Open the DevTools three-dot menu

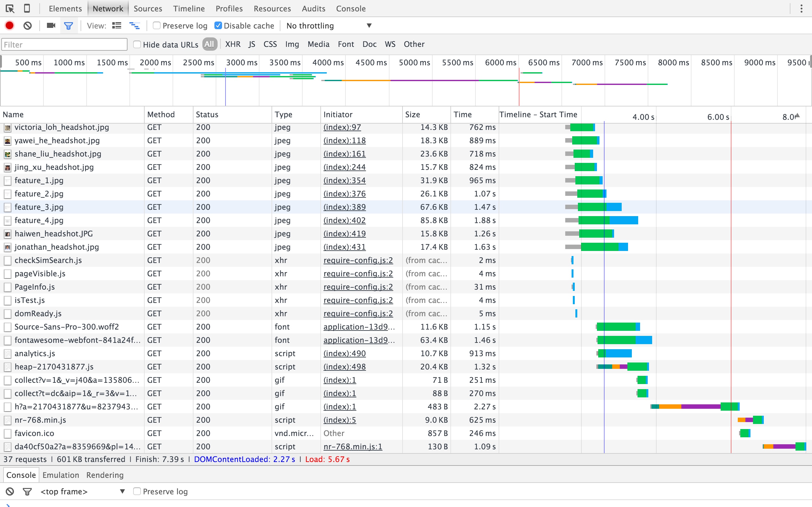pyautogui.click(x=801, y=8)
